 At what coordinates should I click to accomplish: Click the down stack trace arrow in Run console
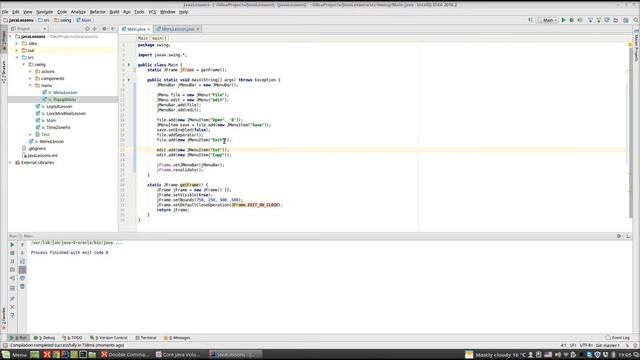tap(22, 253)
